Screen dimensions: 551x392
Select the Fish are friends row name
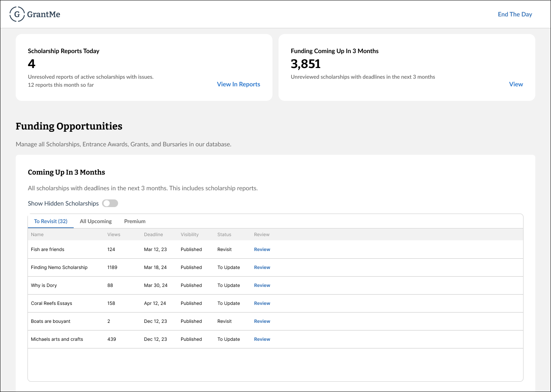coord(47,249)
